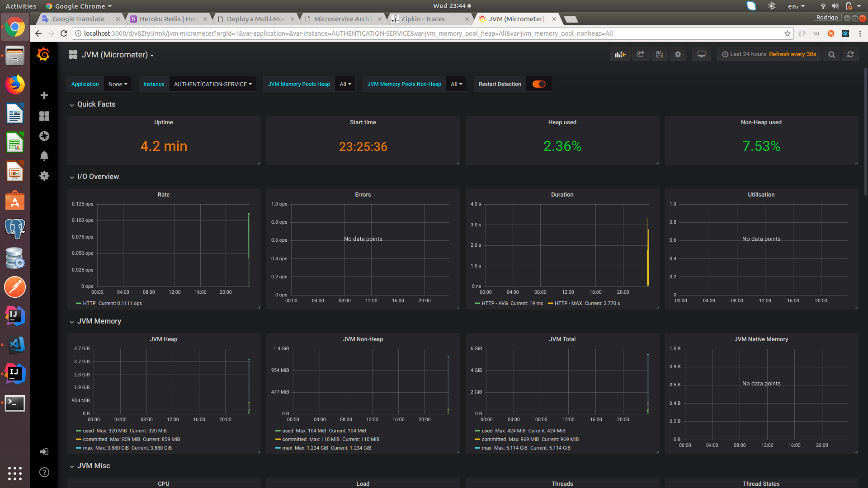Open the Explore compass icon in sidebar
Screen dimensions: 868x488
(x=44, y=136)
